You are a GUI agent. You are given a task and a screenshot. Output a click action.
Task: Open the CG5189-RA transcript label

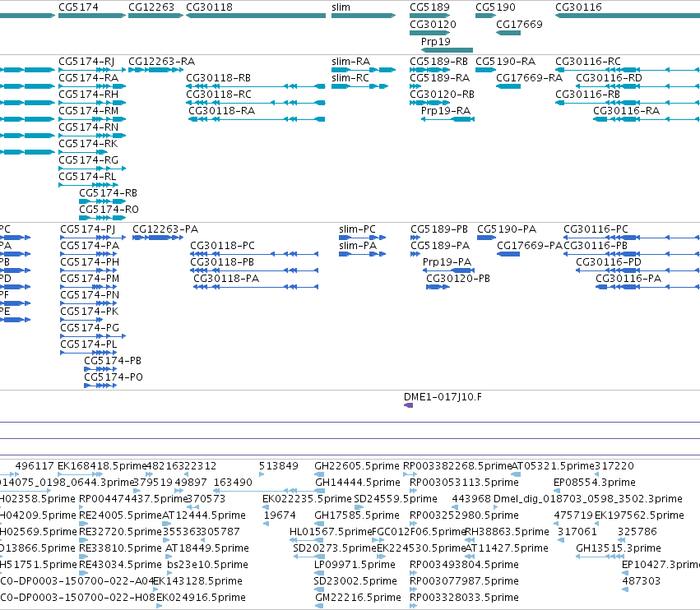tap(440, 78)
